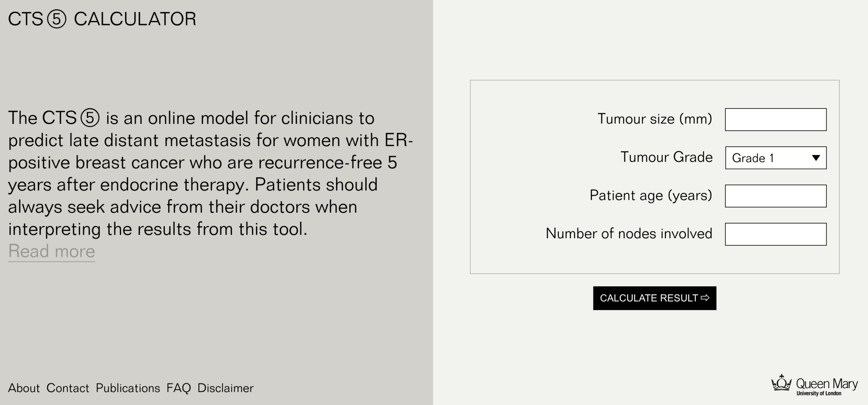Click the circled 5 in the description paragraph
This screenshot has height=405, width=868.
(90, 118)
